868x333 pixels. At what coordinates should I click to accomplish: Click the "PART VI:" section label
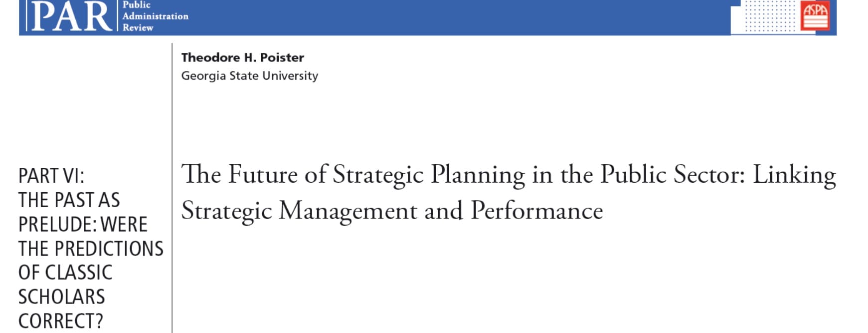tap(51, 176)
